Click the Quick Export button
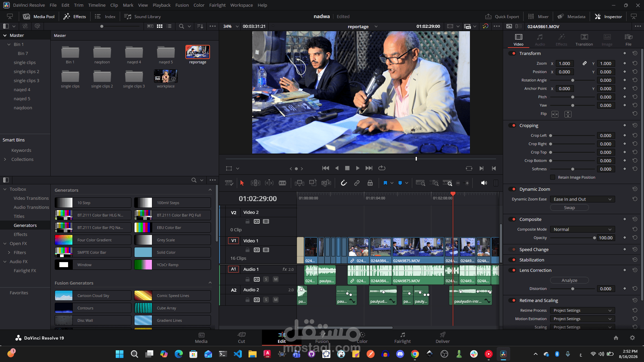The image size is (644, 362). 502,16
